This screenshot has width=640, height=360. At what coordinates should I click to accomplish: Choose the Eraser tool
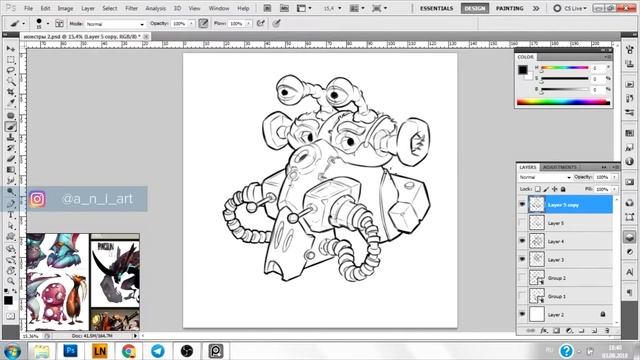(x=11, y=159)
